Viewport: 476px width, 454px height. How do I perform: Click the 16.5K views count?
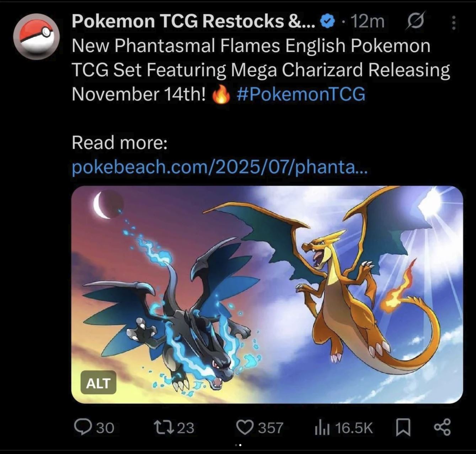point(354,428)
